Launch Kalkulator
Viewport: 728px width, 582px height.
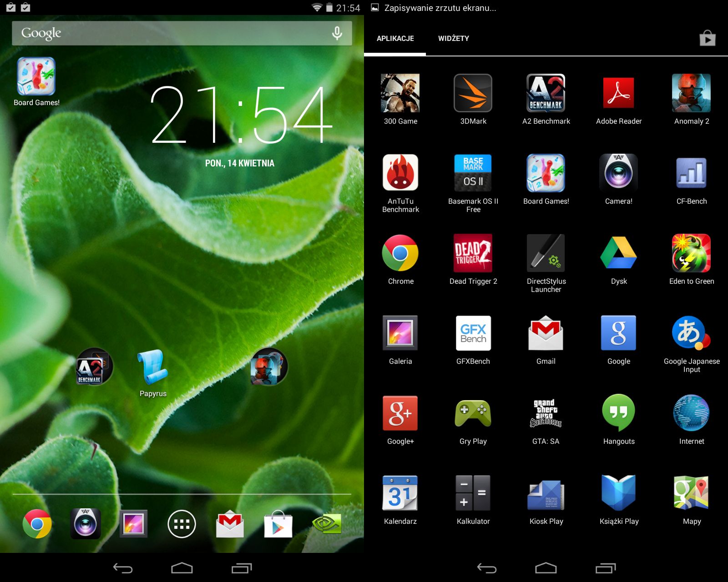[x=473, y=493]
